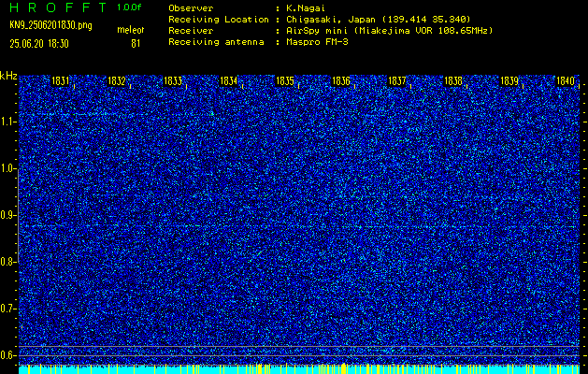Image resolution: width=588 pixels, height=374 pixels.
Task: Click the 1832 time marker
Action: pyautogui.click(x=117, y=80)
